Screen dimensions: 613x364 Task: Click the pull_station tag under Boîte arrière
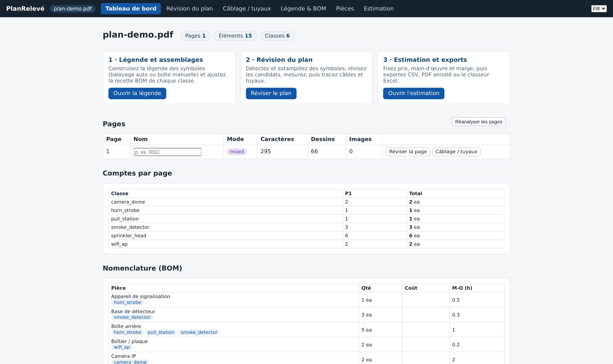[x=161, y=332]
